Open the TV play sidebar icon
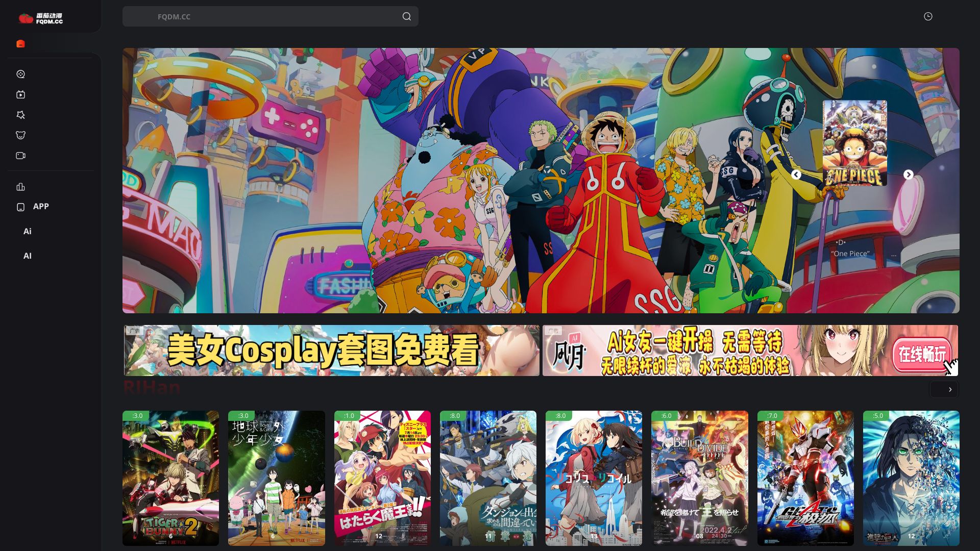Viewport: 980px width, 551px height. (x=20, y=94)
